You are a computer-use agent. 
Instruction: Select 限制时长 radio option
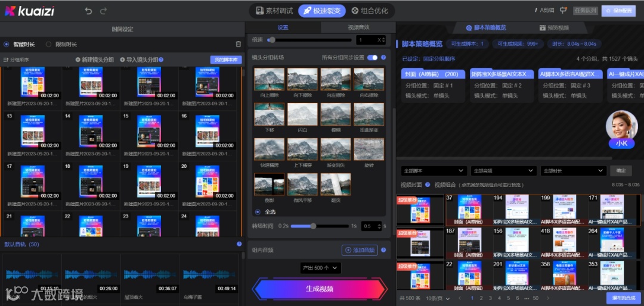[48, 44]
